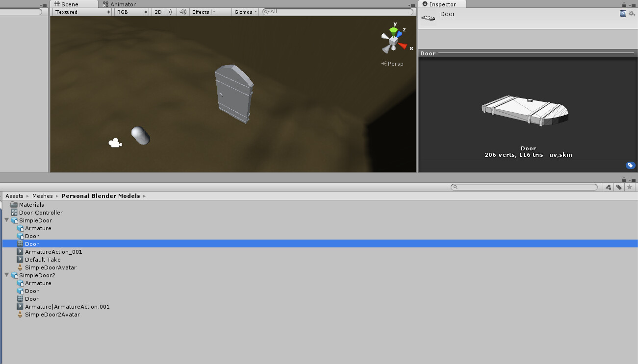Click the asset bundle tag icon in the preview panel
The image size is (638, 364).
[631, 165]
